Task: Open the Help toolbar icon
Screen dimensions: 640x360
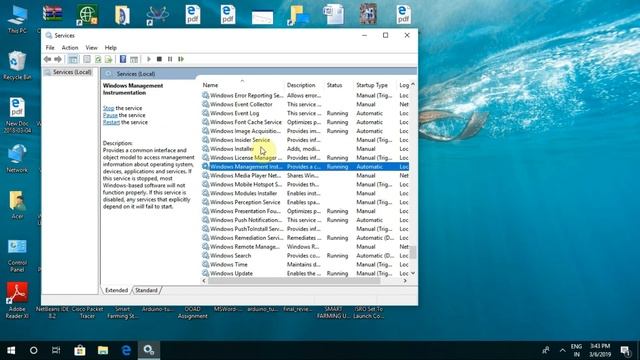Action: [x=123, y=59]
